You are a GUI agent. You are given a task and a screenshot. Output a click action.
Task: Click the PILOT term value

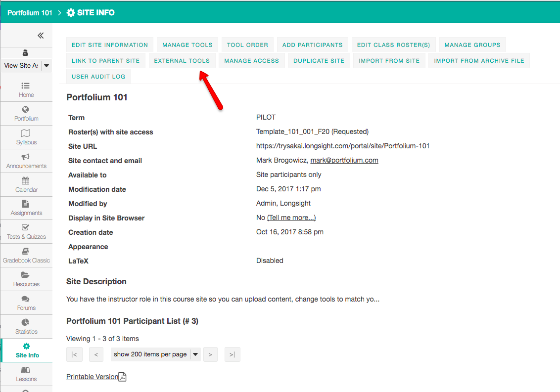(x=266, y=118)
